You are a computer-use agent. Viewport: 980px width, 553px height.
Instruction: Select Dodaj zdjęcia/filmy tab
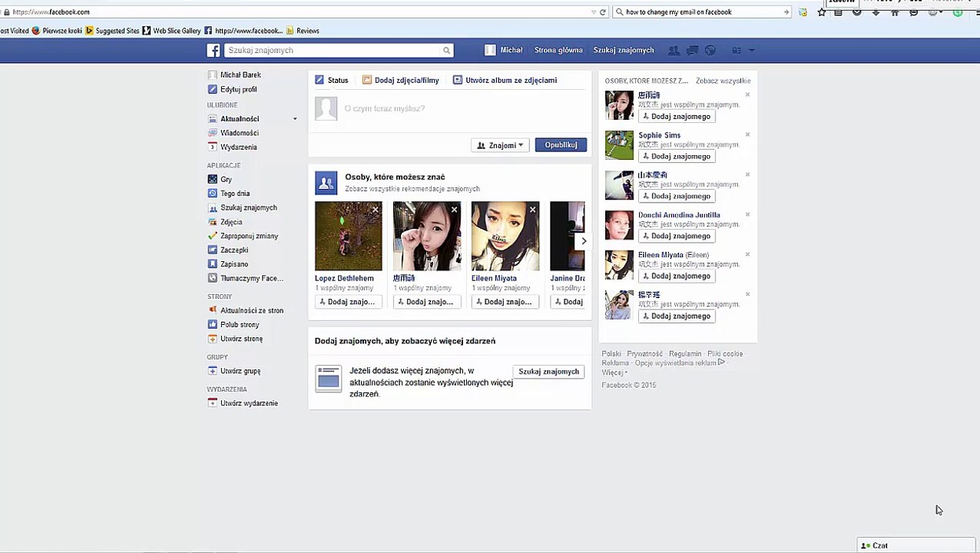coord(401,80)
